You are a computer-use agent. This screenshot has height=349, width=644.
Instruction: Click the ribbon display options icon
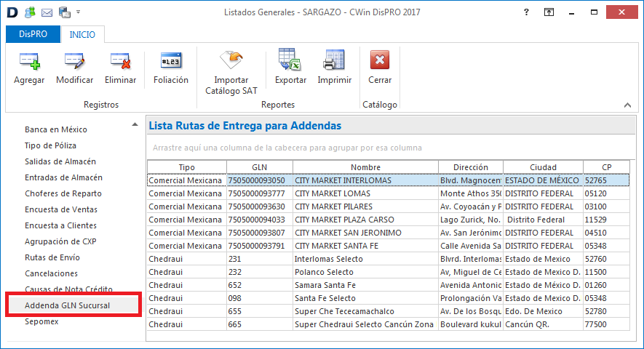(x=549, y=12)
